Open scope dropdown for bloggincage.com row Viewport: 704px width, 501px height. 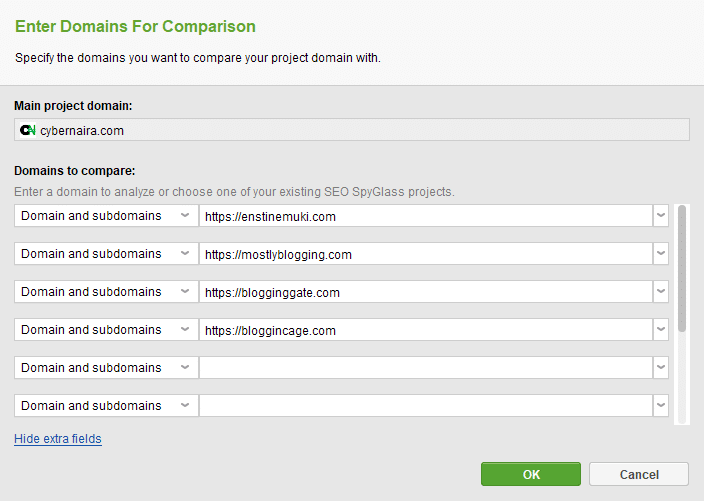pyautogui.click(x=106, y=330)
